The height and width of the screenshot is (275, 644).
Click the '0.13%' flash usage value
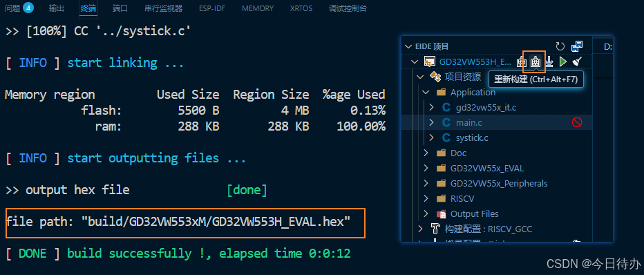[368, 111]
